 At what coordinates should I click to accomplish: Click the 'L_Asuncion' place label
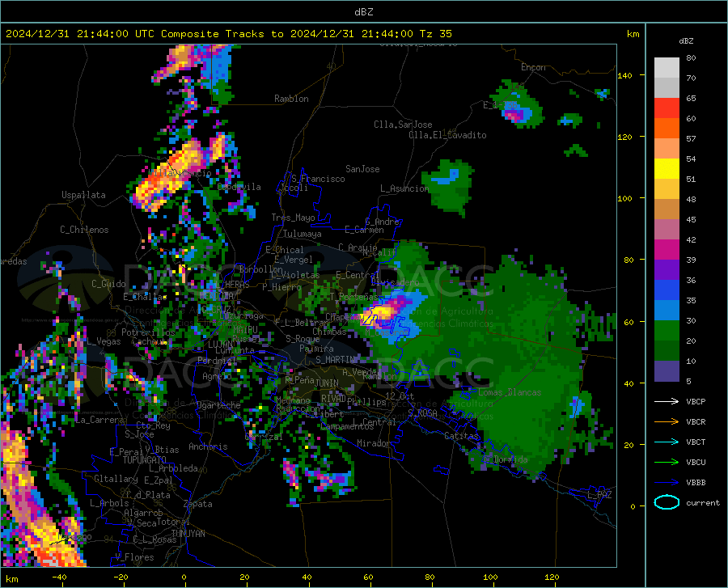404,188
